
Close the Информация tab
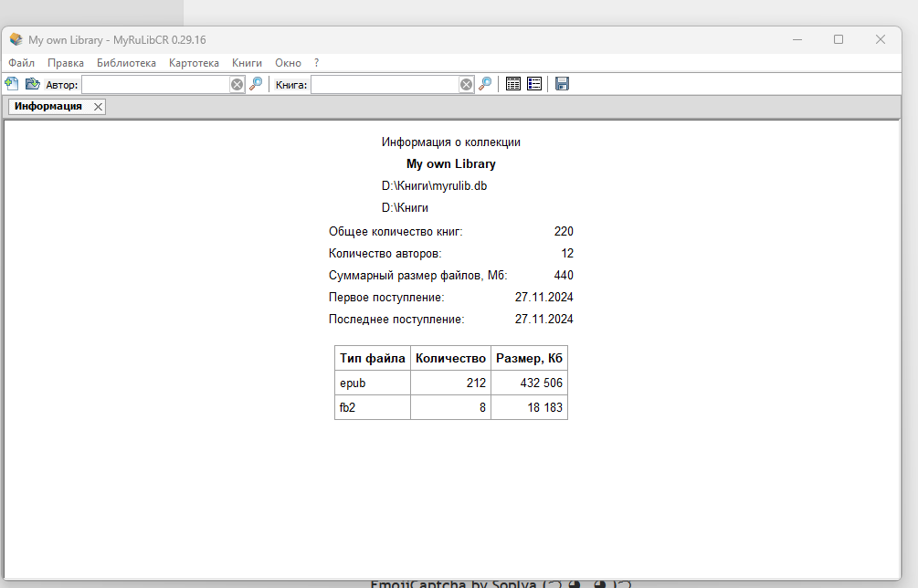(x=99, y=107)
